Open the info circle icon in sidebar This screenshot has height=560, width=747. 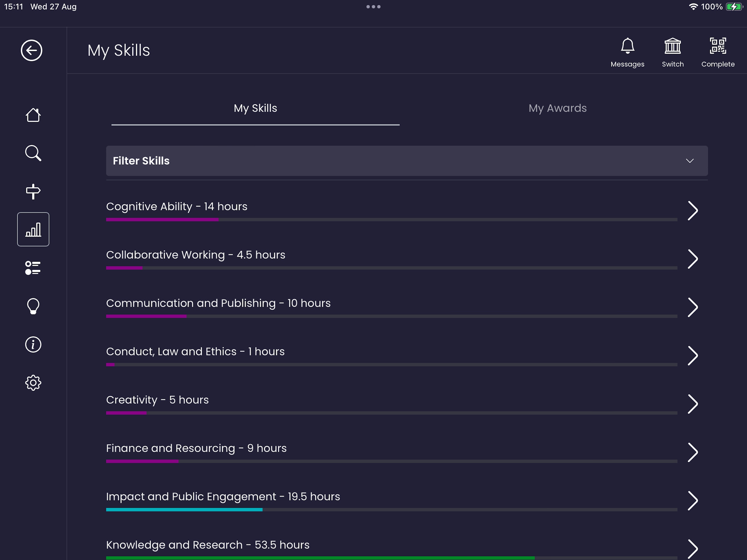[33, 345]
